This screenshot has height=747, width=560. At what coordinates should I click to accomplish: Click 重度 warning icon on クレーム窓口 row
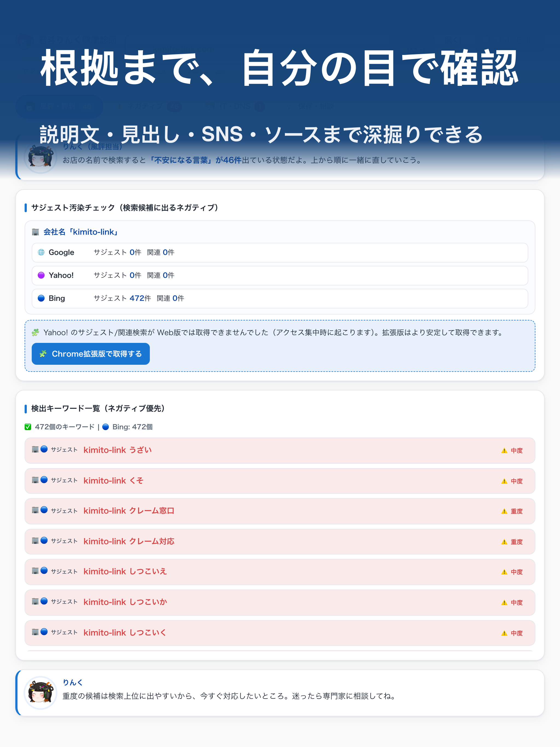(504, 511)
